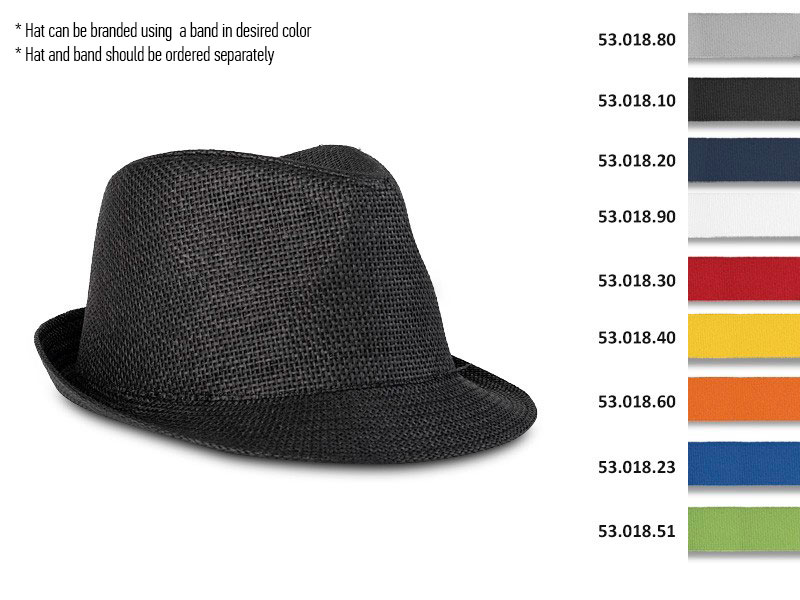Choose the lime green band swatch 53.018.51
The height and width of the screenshot is (600, 800).
coord(744,529)
